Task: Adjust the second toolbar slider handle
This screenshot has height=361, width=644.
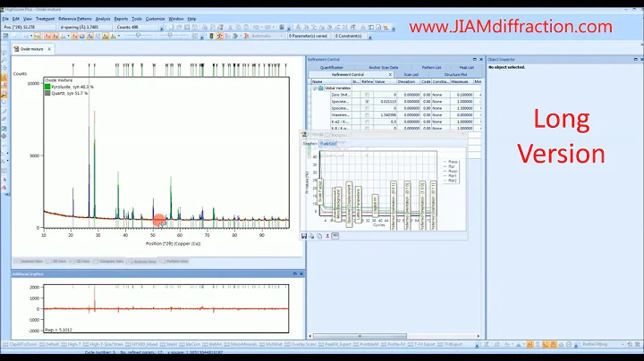Action: point(170,36)
